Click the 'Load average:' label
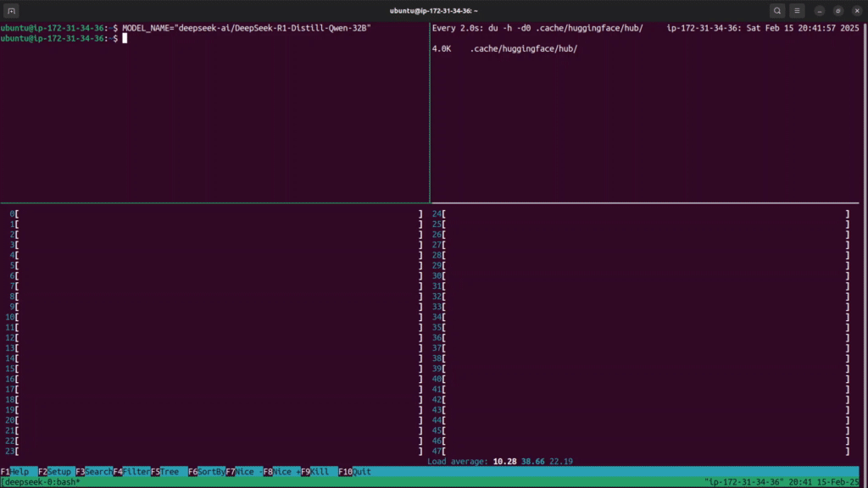 458,462
